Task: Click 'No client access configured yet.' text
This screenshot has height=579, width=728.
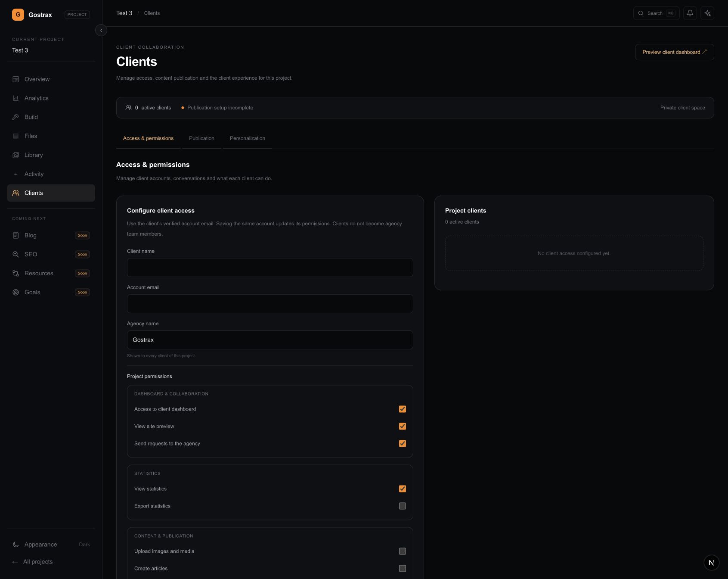Action: click(574, 253)
